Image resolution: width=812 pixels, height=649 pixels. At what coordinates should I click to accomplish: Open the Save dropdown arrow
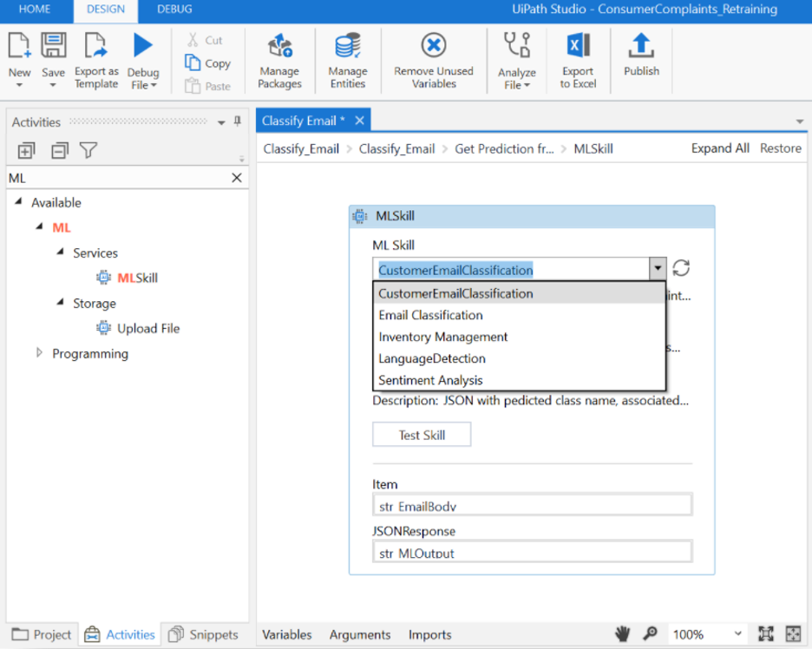coord(53,85)
